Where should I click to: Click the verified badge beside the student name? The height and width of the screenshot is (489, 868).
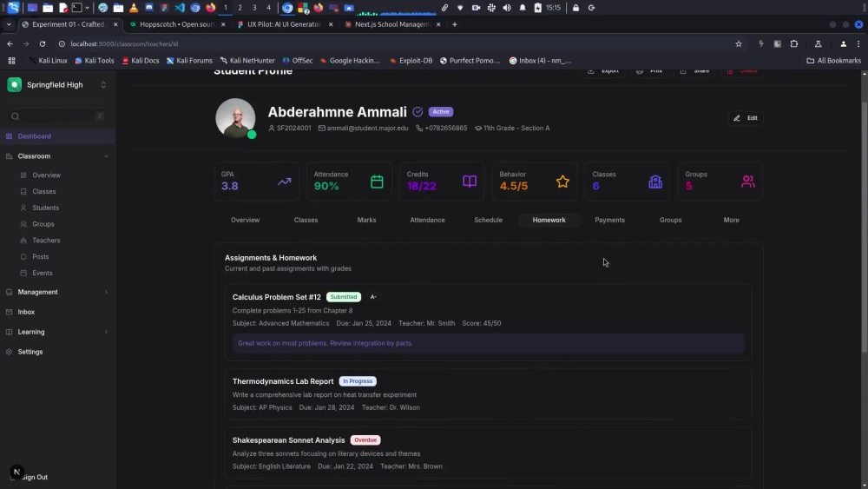point(418,112)
